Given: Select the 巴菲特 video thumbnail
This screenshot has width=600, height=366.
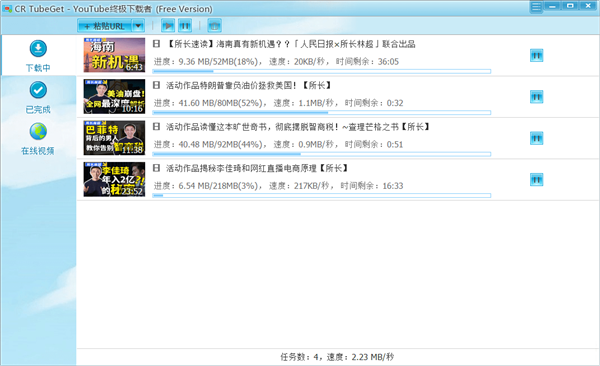Looking at the screenshot, I should pyautogui.click(x=114, y=138).
